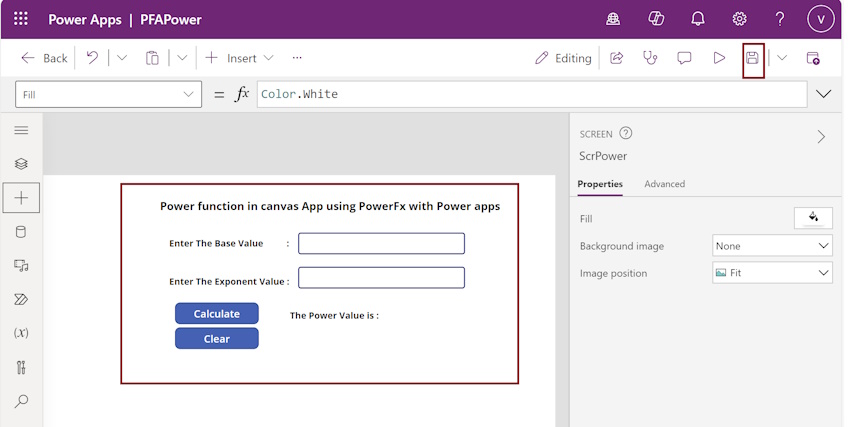Select the 'Enter The Exponent Value' label
Viewport: 850px width, 427px height.
229,282
